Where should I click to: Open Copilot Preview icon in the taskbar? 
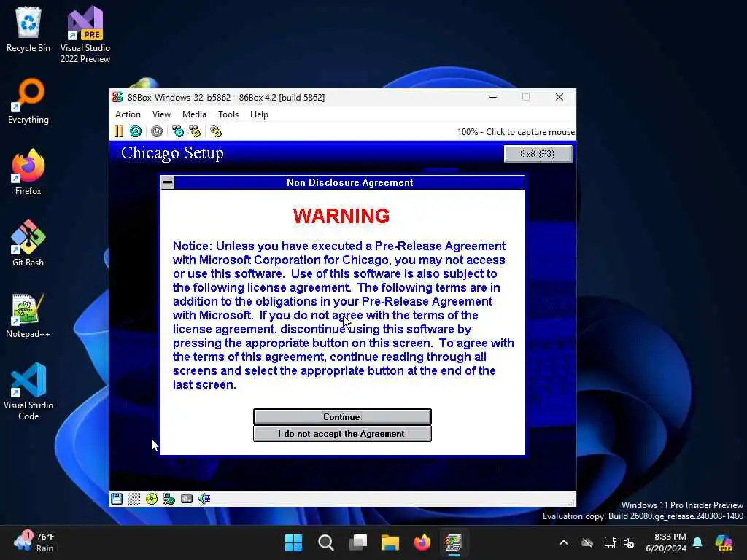[724, 542]
